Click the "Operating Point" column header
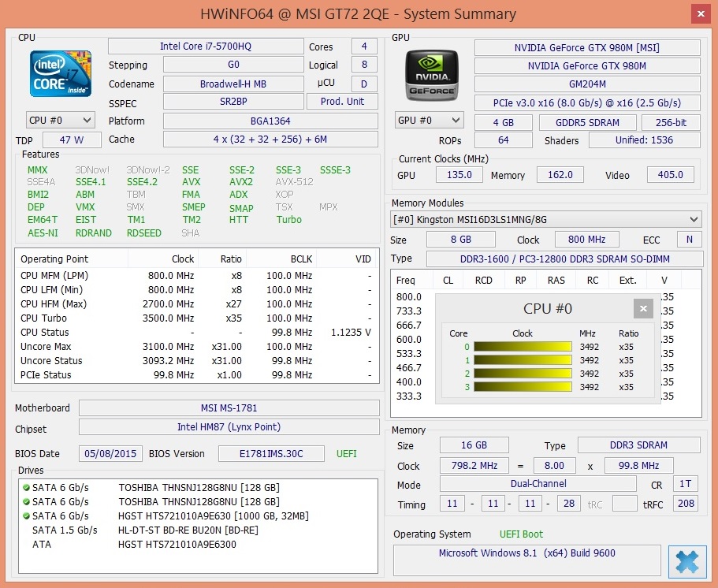Image resolution: width=718 pixels, height=588 pixels. pos(72,259)
